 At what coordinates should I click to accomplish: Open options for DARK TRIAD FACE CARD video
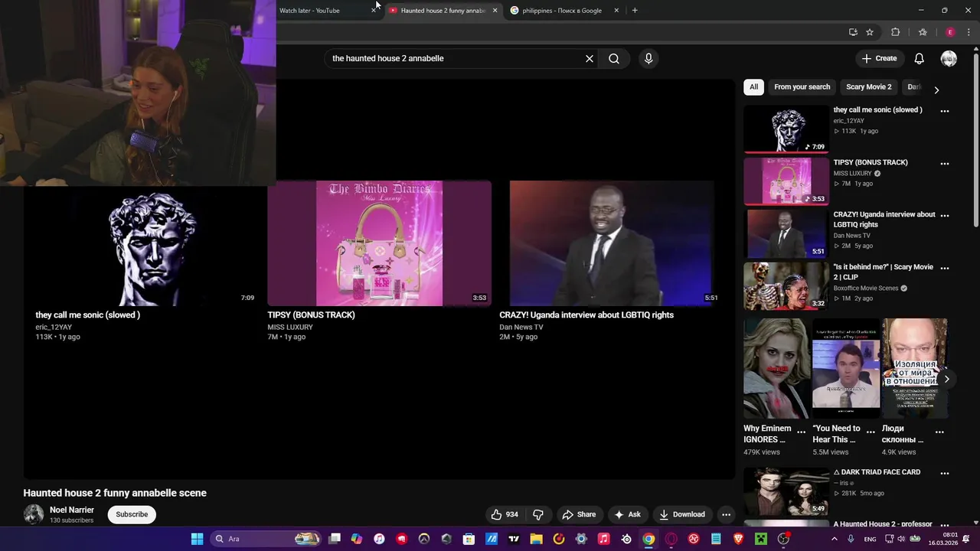pyautogui.click(x=945, y=474)
